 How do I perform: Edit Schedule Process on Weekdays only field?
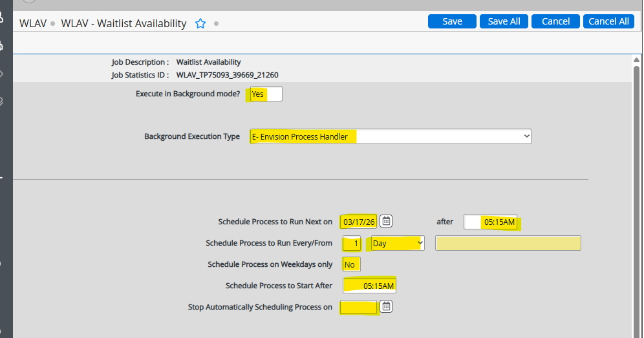pos(351,264)
